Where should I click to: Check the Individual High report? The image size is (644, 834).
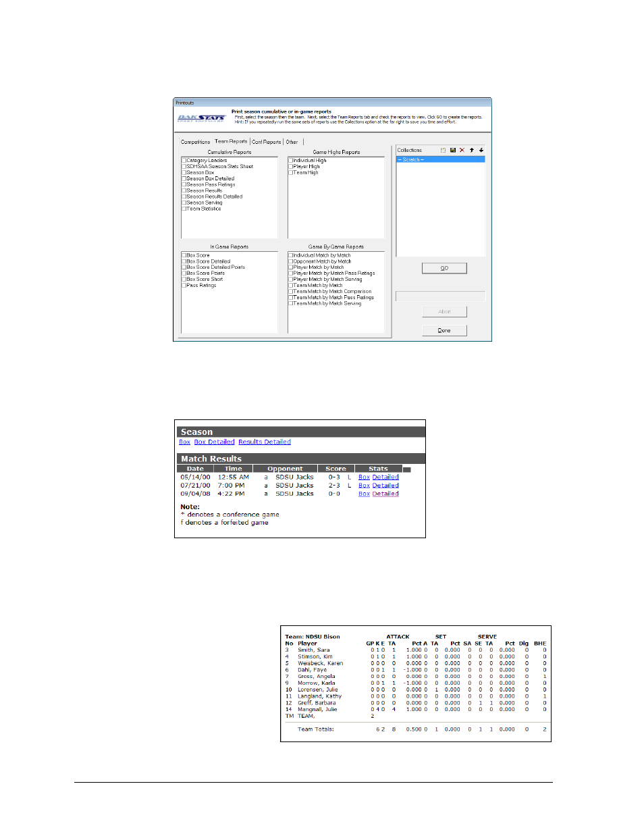click(291, 161)
